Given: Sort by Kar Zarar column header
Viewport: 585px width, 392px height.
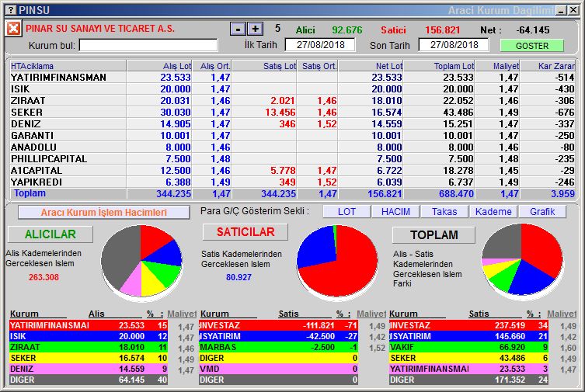Looking at the screenshot, I should 548,66.
